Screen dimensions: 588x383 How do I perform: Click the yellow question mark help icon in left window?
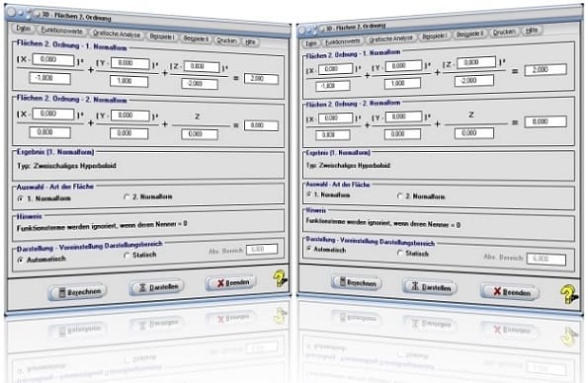click(280, 278)
